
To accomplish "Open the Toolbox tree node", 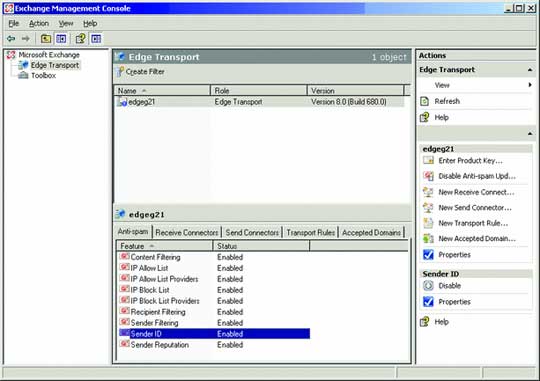I will pos(43,75).
